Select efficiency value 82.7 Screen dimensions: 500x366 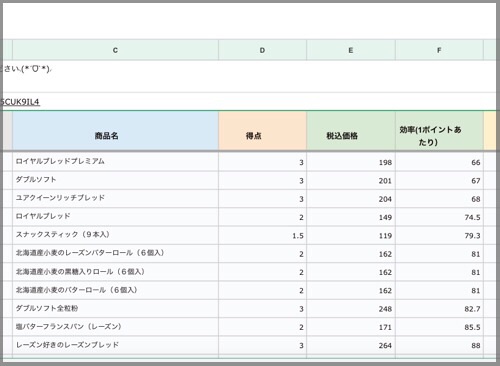[439, 309]
